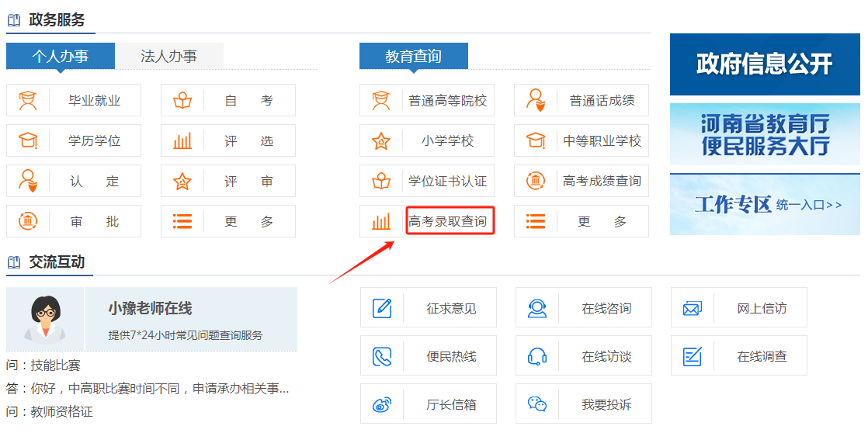This screenshot has height=433, width=868.
Task: Click the open-book icon beside 自考
Action: [182, 101]
